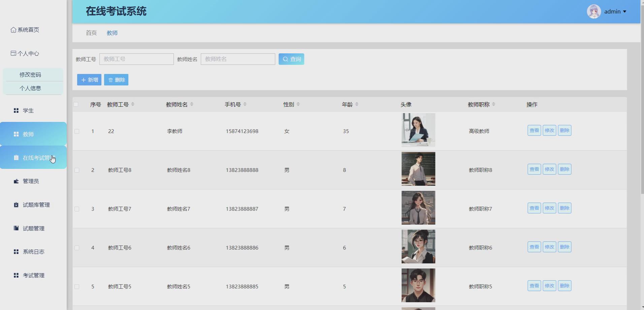Click 删除 for 教师姓名7 row
Image resolution: width=644 pixels, height=310 pixels.
565,208
